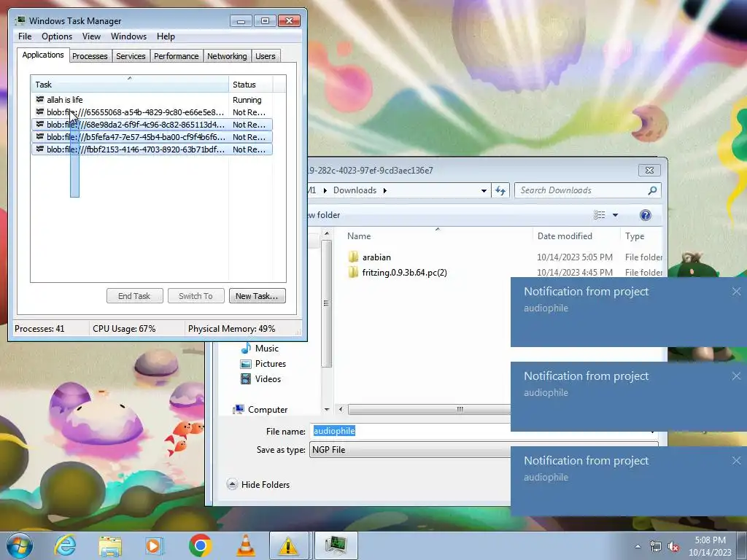Click the file list scroll left arrow
Viewport: 747px width, 560px height.
tap(341, 410)
